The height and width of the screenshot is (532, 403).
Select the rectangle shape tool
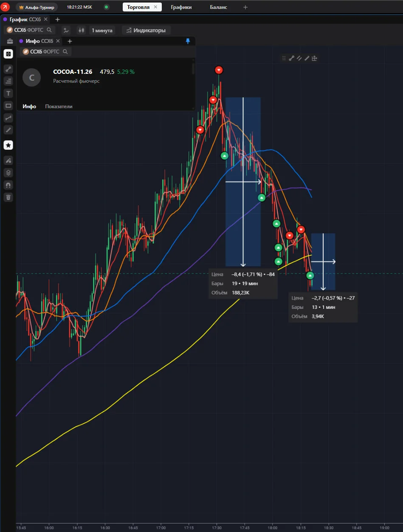pyautogui.click(x=8, y=106)
